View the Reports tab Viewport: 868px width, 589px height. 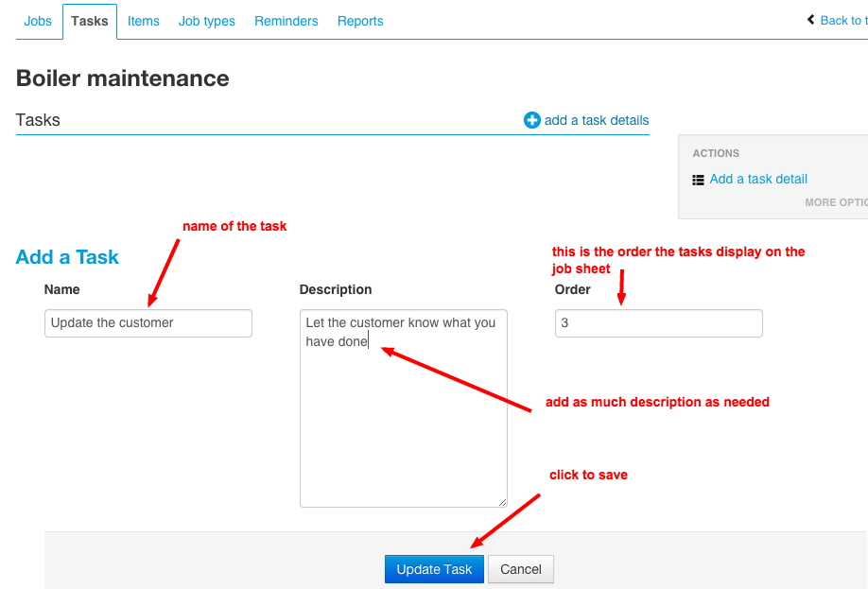click(360, 21)
